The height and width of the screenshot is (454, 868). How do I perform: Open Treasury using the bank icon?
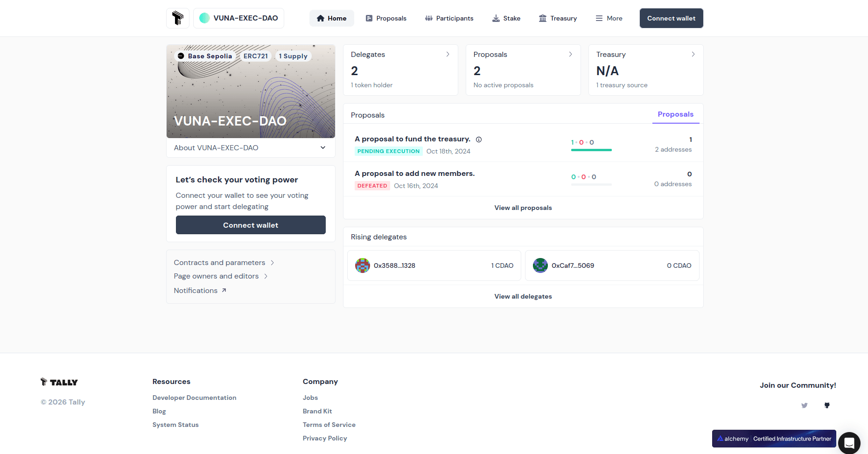tap(543, 18)
